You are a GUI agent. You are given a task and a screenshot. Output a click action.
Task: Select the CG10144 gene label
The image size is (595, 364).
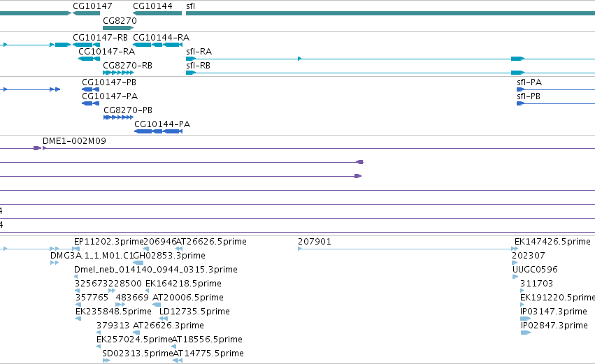click(152, 6)
